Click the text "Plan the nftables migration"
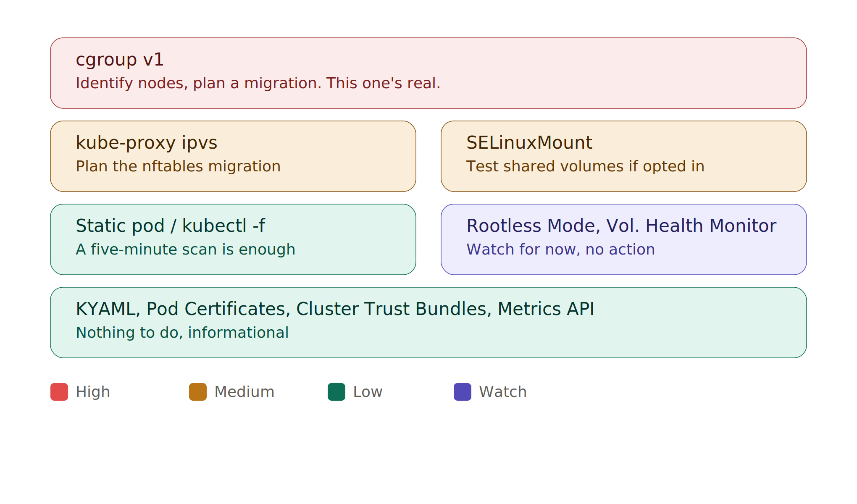The width and height of the screenshot is (857, 504). point(178,166)
